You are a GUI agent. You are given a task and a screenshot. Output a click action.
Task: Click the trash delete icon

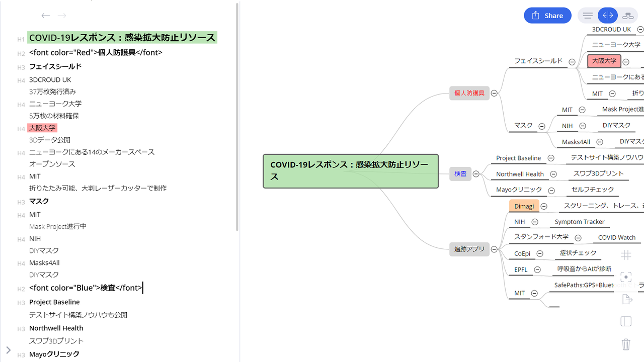(x=626, y=344)
